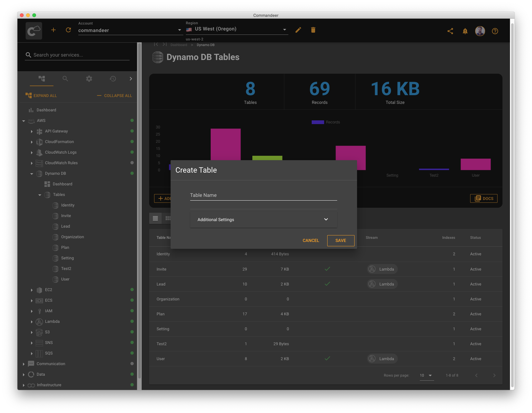Click the Dynamo DB Tables page icon
532x413 pixels.
point(158,57)
